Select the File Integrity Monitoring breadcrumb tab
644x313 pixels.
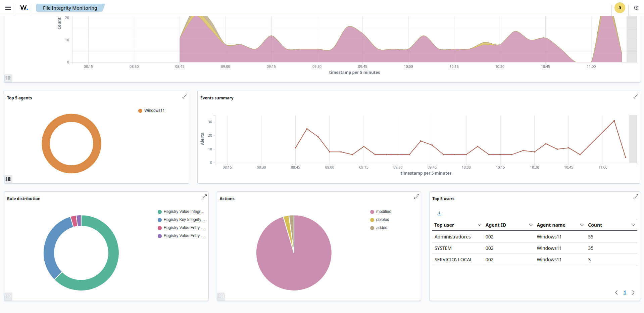[70, 7]
